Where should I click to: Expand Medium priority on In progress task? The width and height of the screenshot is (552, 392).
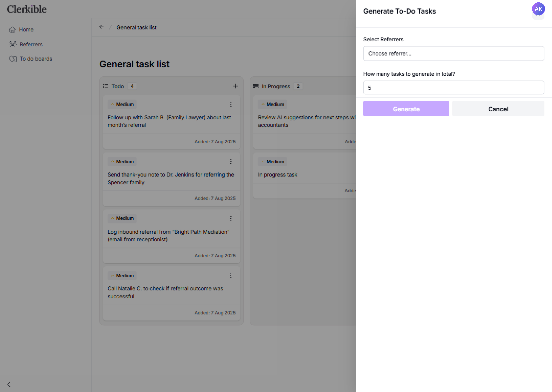pyautogui.click(x=272, y=161)
